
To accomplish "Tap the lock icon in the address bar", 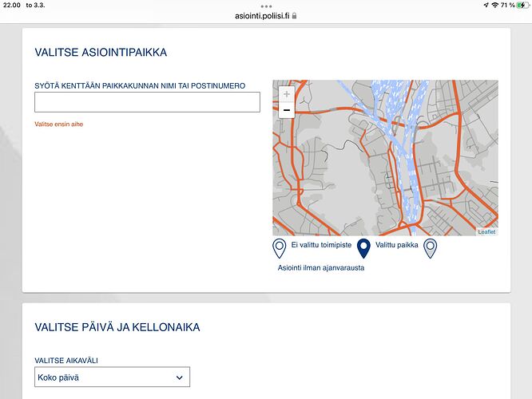I will (295, 15).
